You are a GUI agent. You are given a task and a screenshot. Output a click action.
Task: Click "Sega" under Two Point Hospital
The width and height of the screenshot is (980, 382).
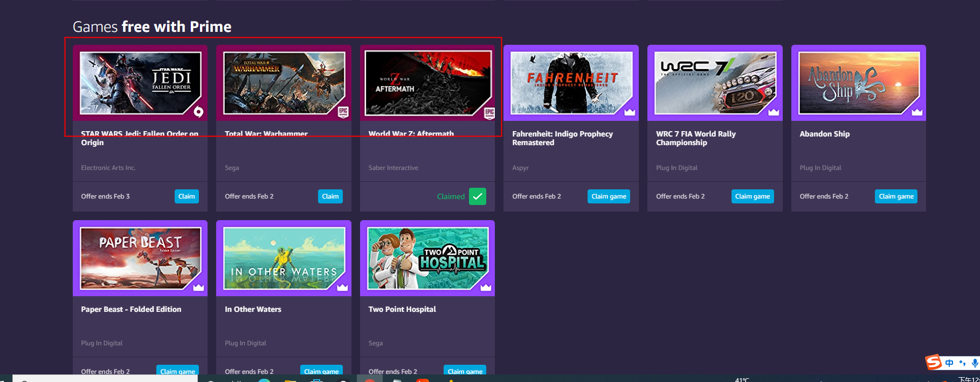[x=376, y=343]
